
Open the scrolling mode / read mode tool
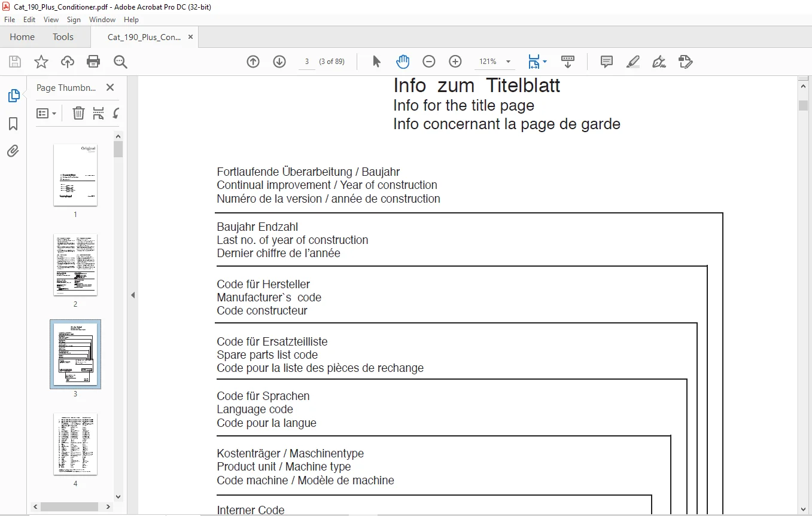coord(567,62)
